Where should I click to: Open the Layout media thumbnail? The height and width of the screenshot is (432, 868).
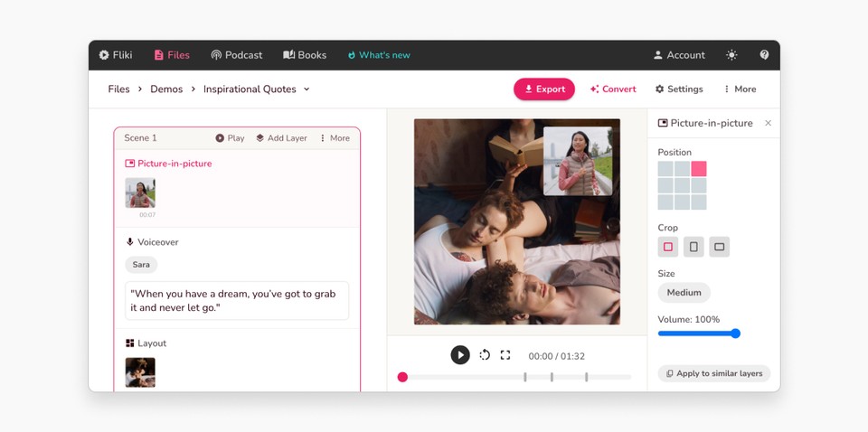click(x=140, y=372)
